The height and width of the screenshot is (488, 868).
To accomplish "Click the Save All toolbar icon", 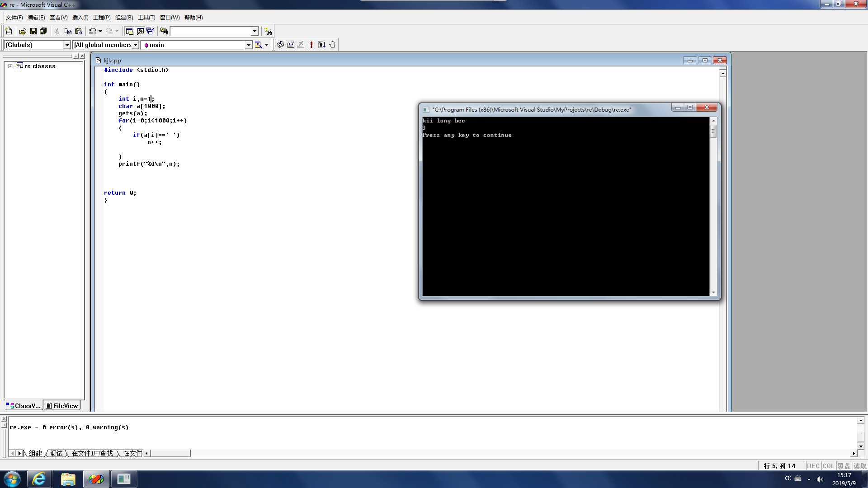I will pos(43,31).
